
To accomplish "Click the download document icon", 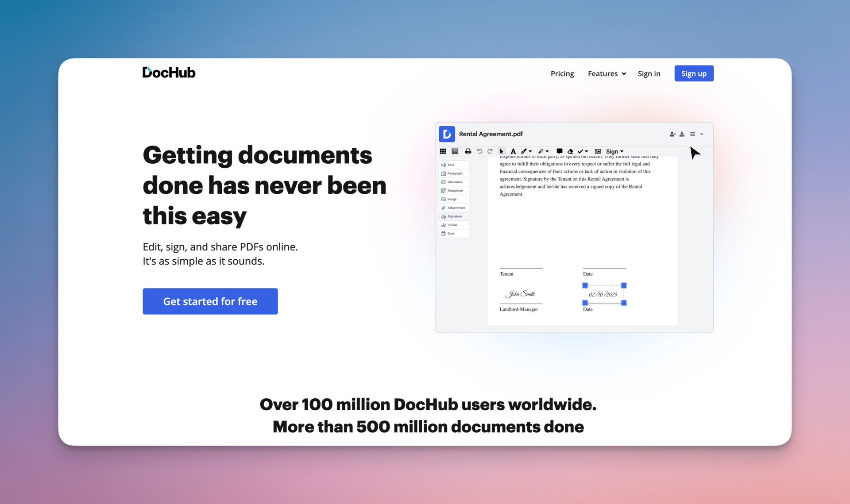I will point(682,134).
